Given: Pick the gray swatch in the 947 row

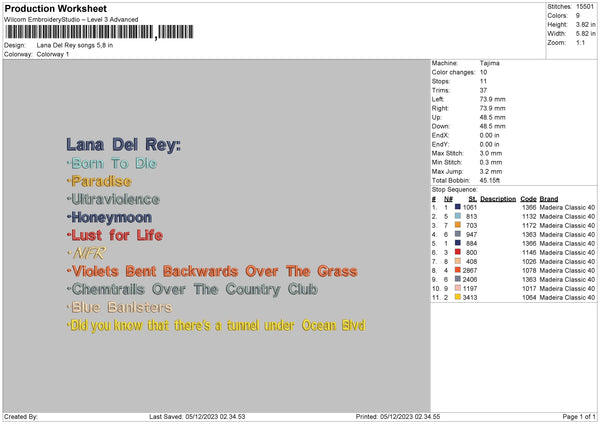Looking at the screenshot, I should tap(458, 234).
